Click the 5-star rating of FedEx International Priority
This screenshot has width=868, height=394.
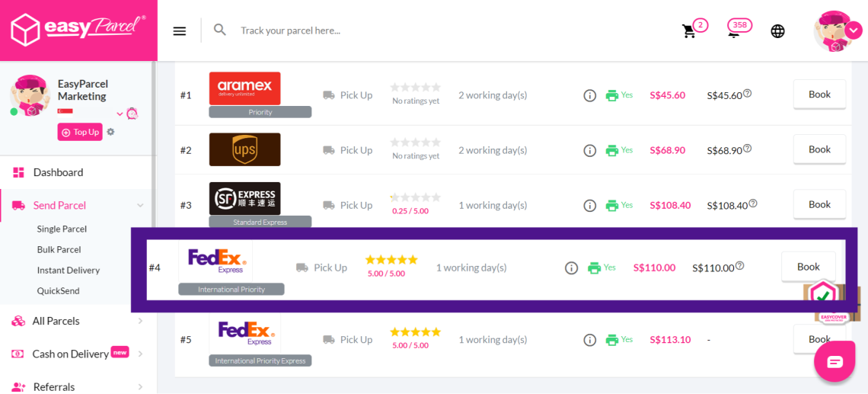(x=391, y=260)
